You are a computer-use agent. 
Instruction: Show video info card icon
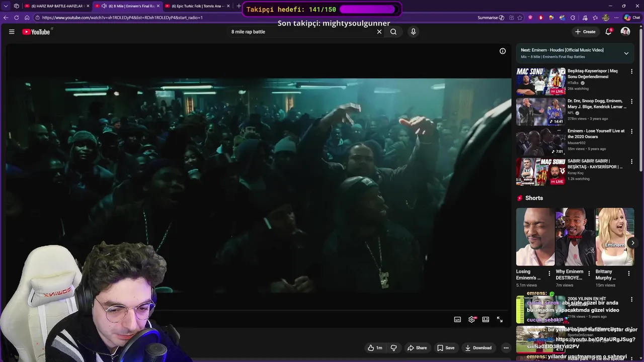tap(502, 51)
